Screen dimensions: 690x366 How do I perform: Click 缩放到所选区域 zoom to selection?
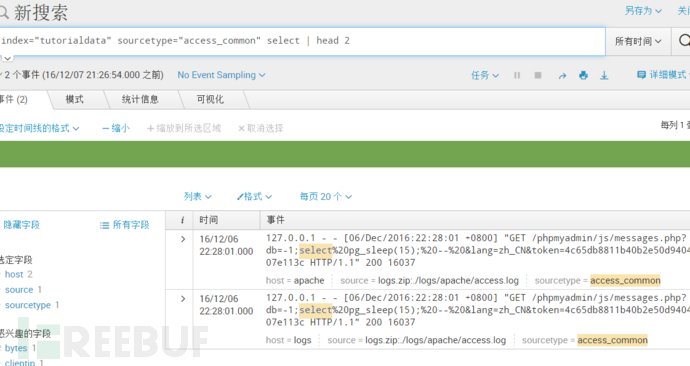point(184,128)
